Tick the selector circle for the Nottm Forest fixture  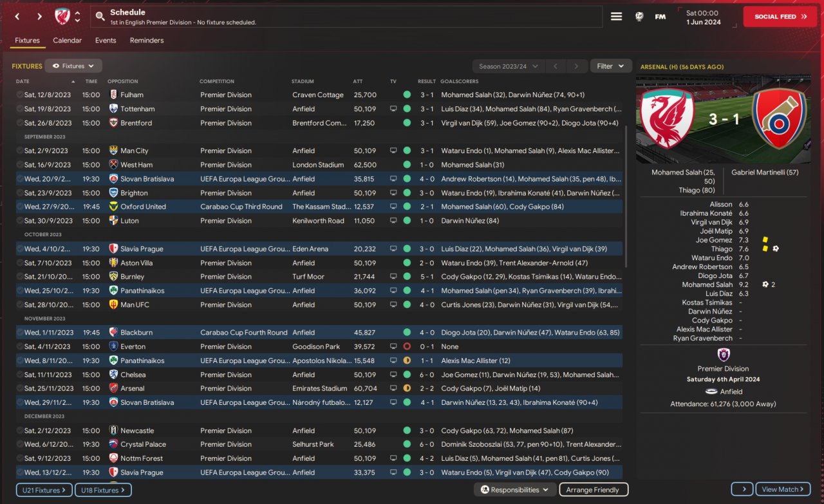(x=20, y=458)
